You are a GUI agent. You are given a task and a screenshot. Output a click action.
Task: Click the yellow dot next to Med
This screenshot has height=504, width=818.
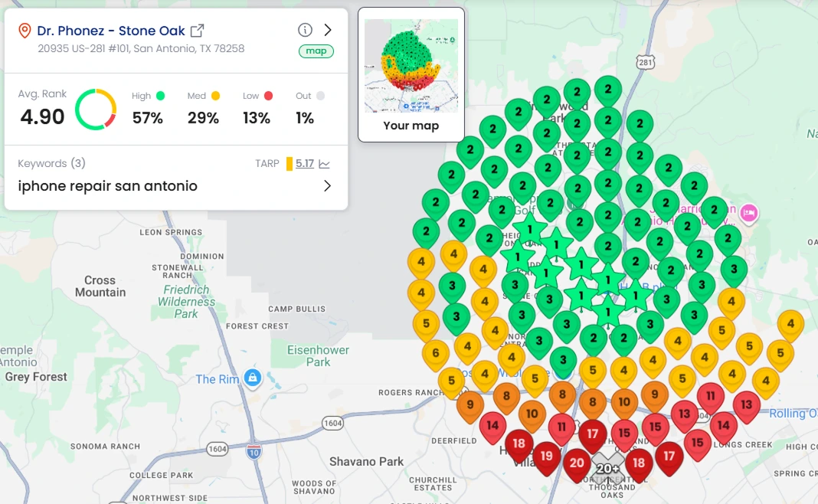point(215,96)
